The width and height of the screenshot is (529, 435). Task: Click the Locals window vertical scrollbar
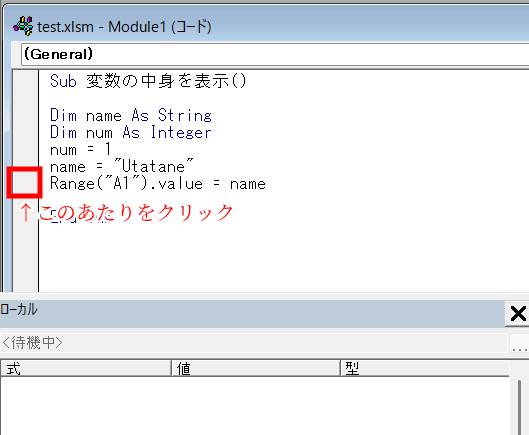519,407
